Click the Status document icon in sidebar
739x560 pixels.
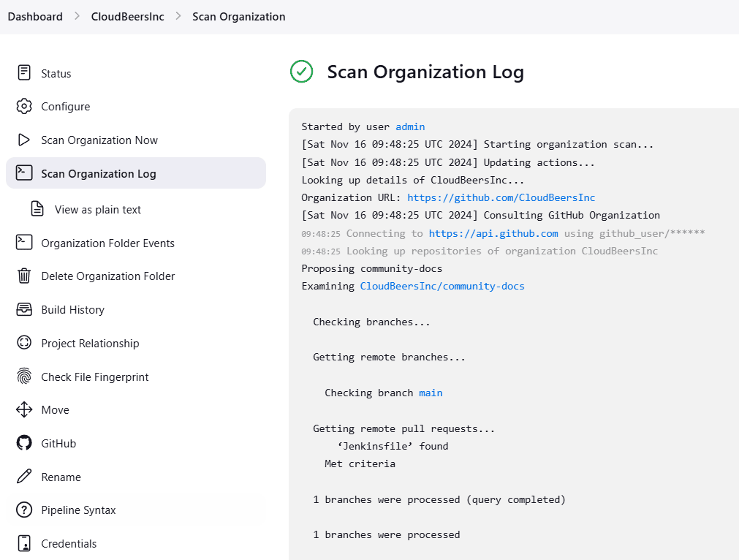tap(24, 73)
